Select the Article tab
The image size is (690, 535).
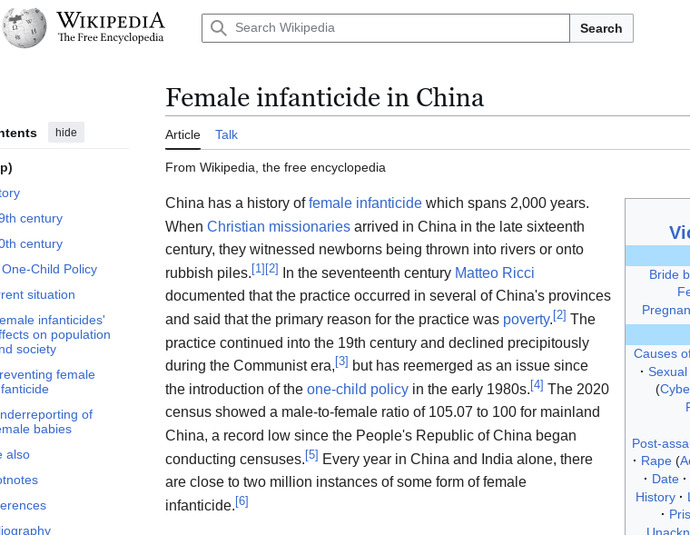pyautogui.click(x=183, y=135)
